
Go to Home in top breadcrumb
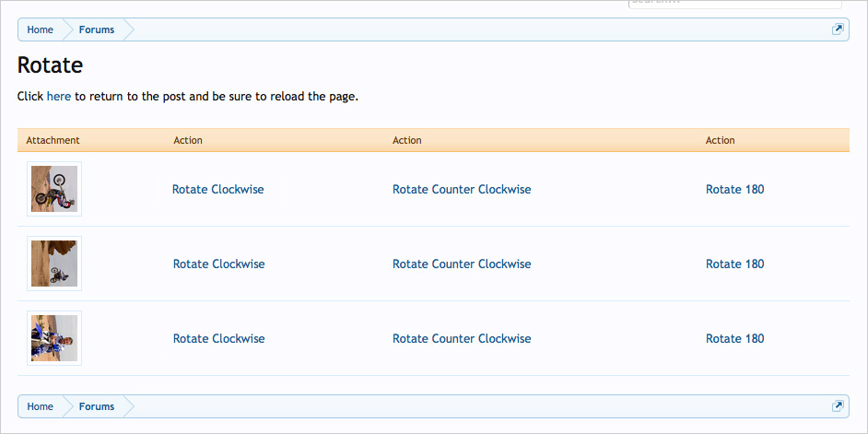(40, 29)
